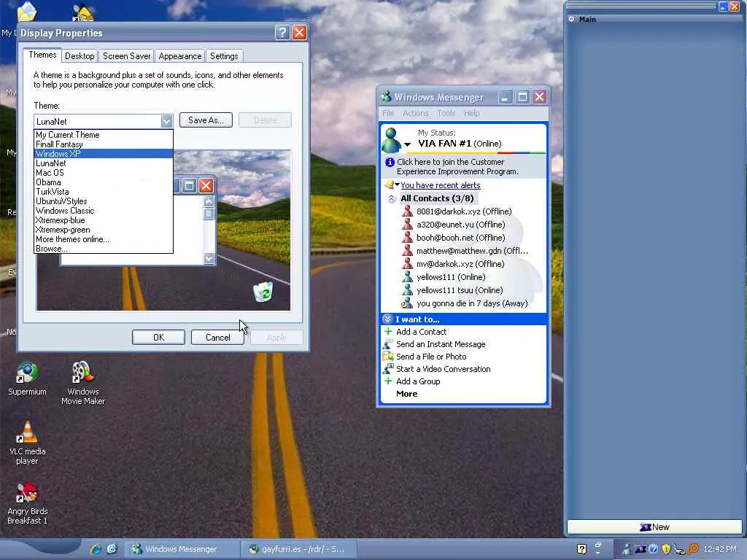Select the Xtremexp-green theme
Viewport: 747px width, 560px height.
point(104,230)
